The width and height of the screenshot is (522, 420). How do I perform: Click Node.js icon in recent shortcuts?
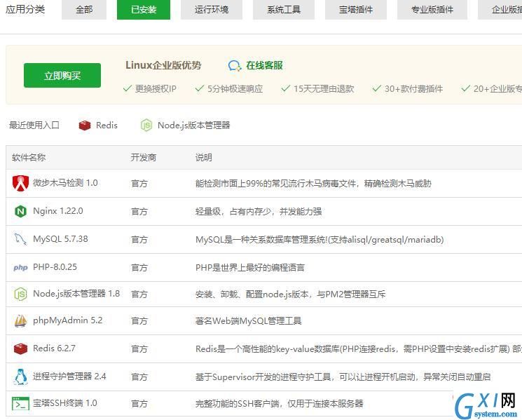pos(146,126)
